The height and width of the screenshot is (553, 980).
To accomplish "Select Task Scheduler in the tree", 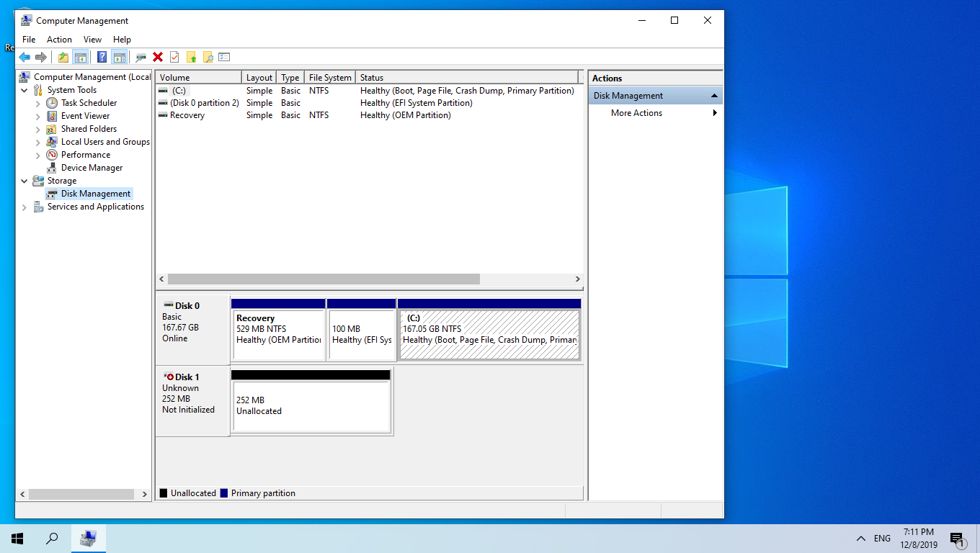I will (x=89, y=103).
